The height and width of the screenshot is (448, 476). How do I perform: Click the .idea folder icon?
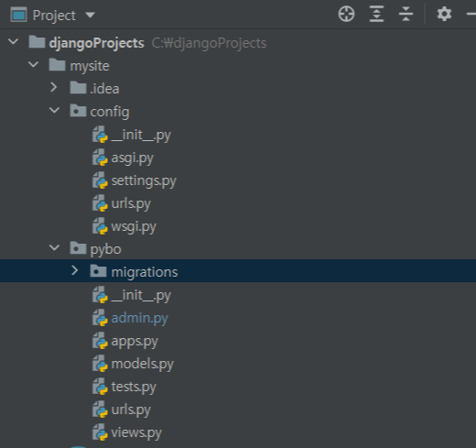[78, 88]
